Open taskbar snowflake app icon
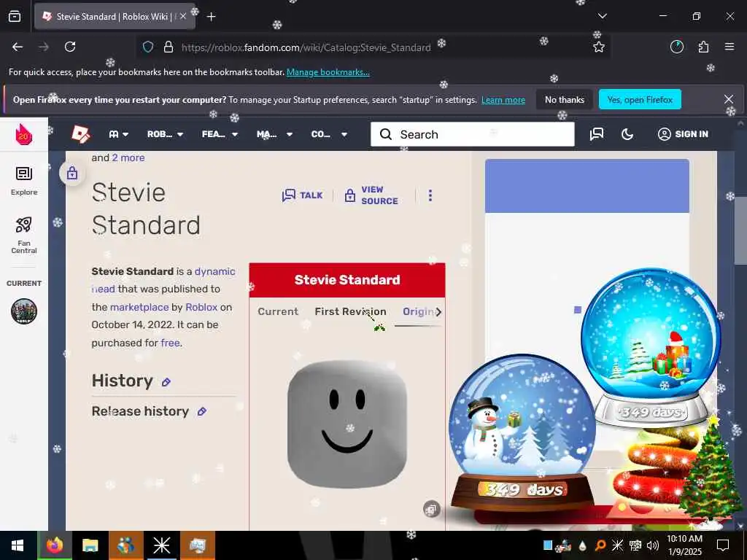 161,545
